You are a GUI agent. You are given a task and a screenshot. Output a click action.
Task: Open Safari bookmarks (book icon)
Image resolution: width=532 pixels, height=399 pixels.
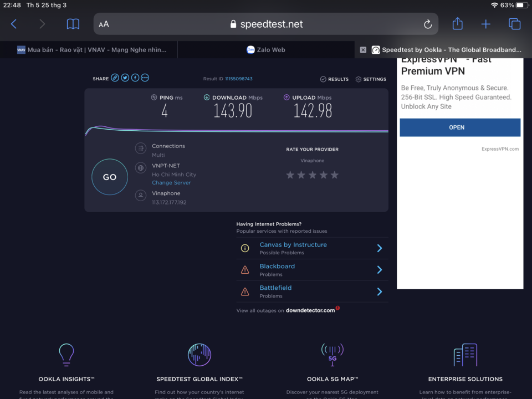pyautogui.click(x=73, y=24)
